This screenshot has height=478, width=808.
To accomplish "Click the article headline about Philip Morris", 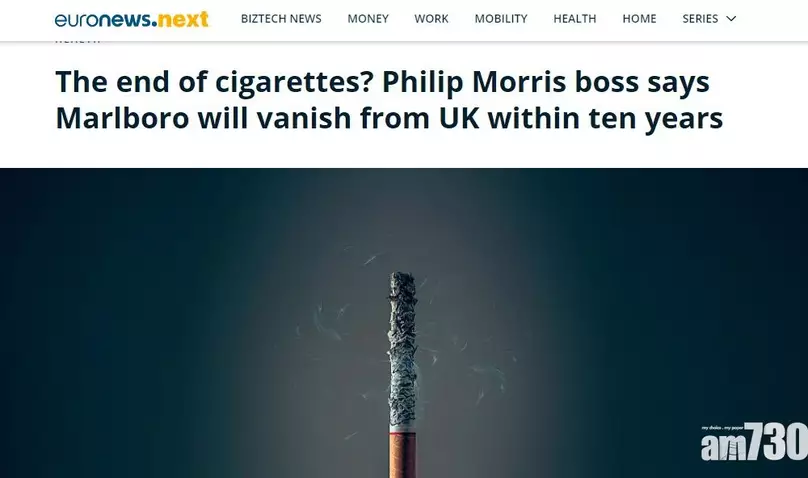I will (389, 100).
